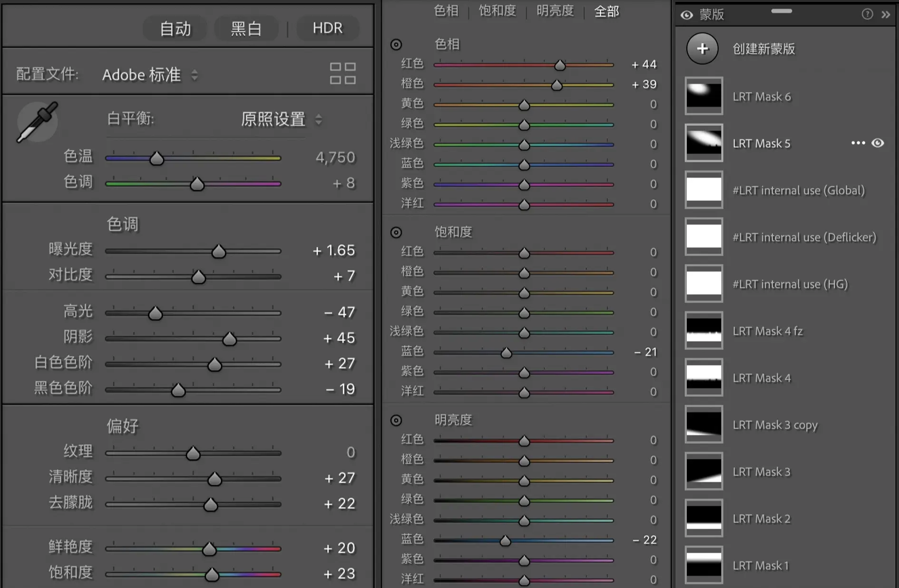The width and height of the screenshot is (899, 588).
Task: Switch to the 明亮度 tab
Action: 555,11
